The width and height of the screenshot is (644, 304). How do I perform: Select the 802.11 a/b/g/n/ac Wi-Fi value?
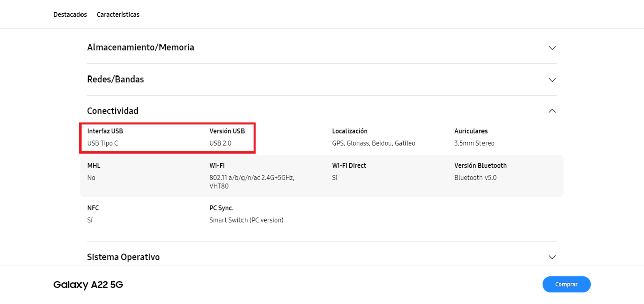click(252, 182)
